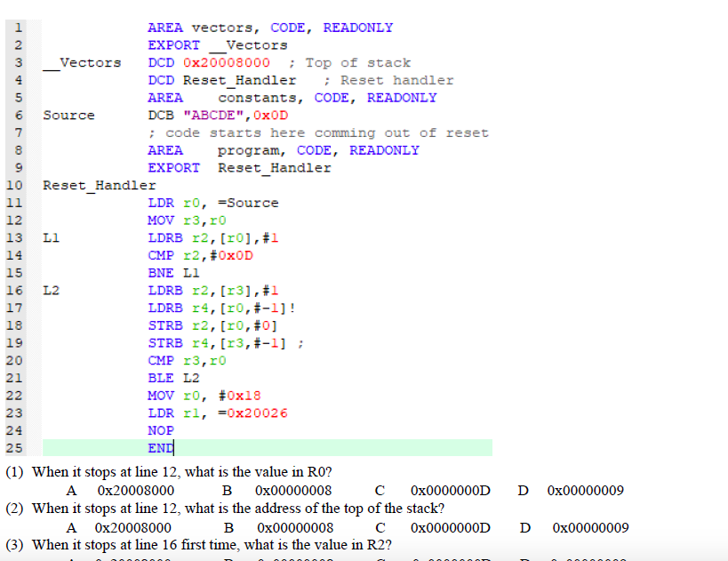Click the EXPORT __Vectors statement
This screenshot has height=561, width=728.
(x=218, y=44)
